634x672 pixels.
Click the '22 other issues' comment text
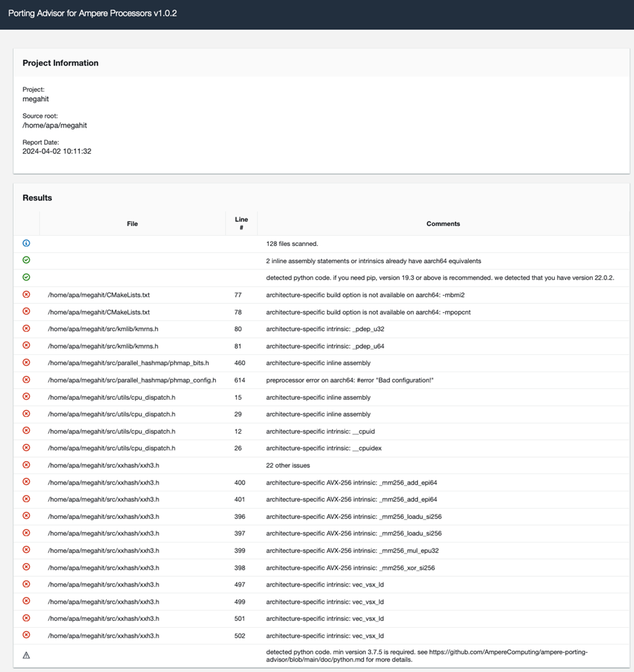tap(288, 465)
